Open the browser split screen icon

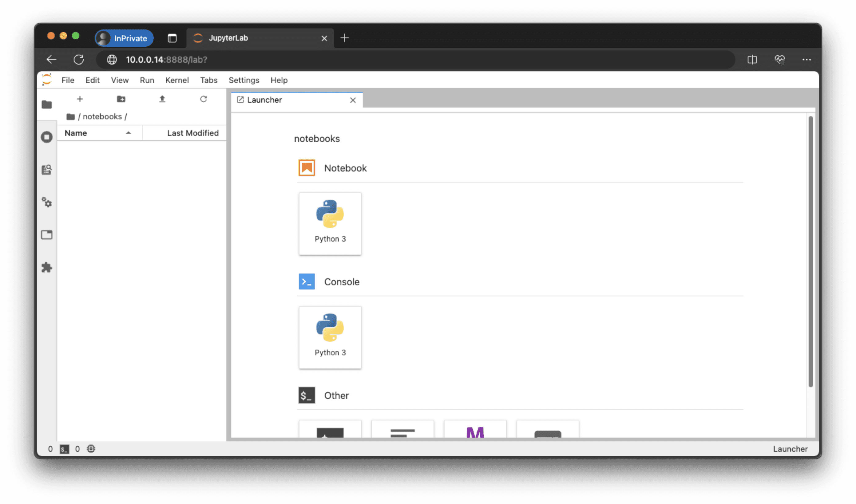pos(752,59)
